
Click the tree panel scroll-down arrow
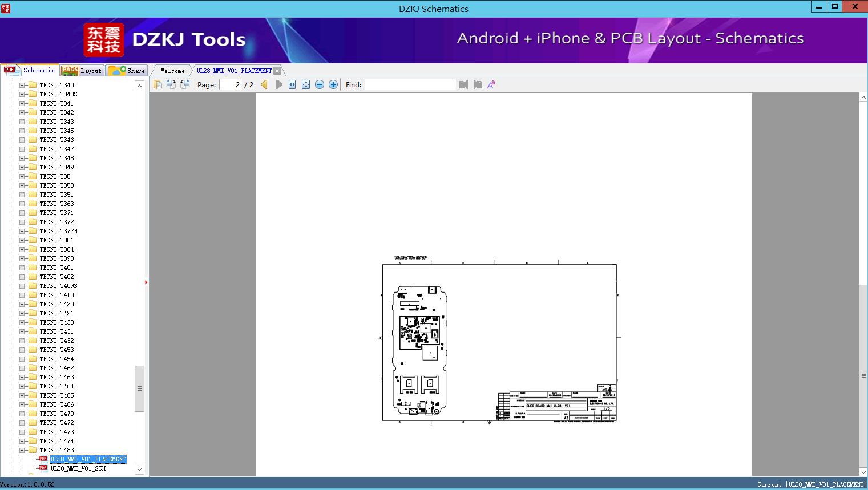[x=139, y=469]
